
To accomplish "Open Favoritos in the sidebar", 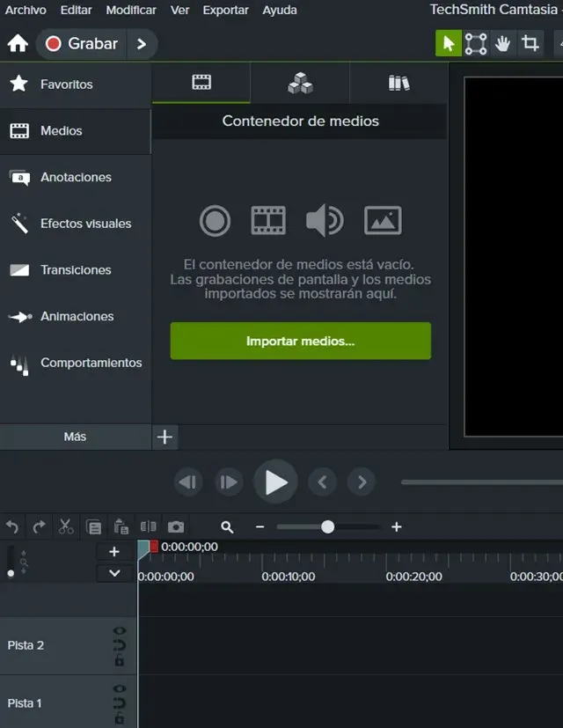I will click(75, 84).
